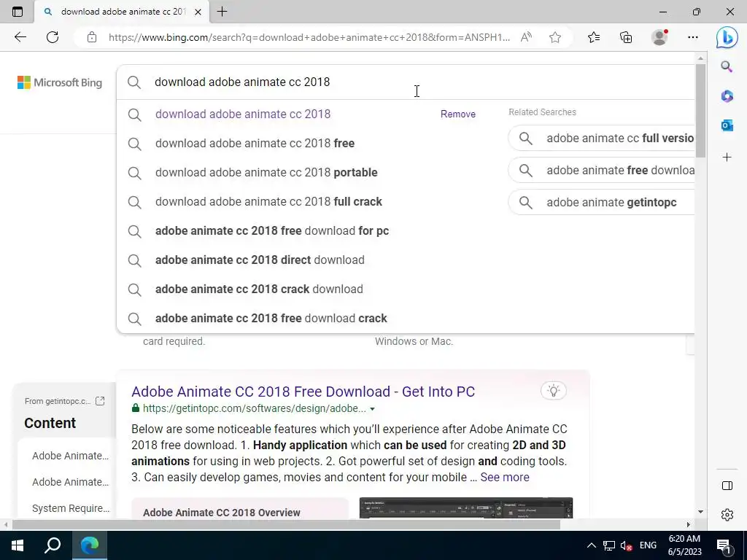Image resolution: width=747 pixels, height=560 pixels.
Task: Add this page to favorites star
Action: click(x=555, y=37)
